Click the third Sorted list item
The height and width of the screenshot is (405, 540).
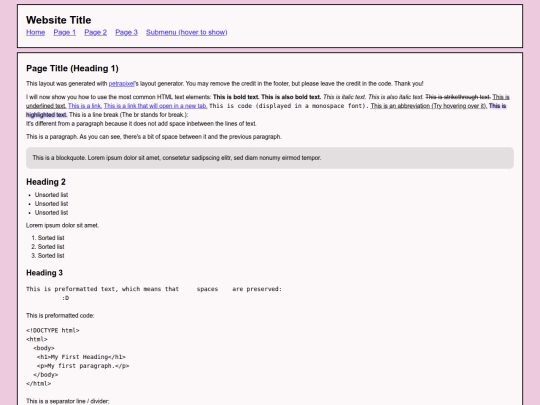pyautogui.click(x=51, y=256)
